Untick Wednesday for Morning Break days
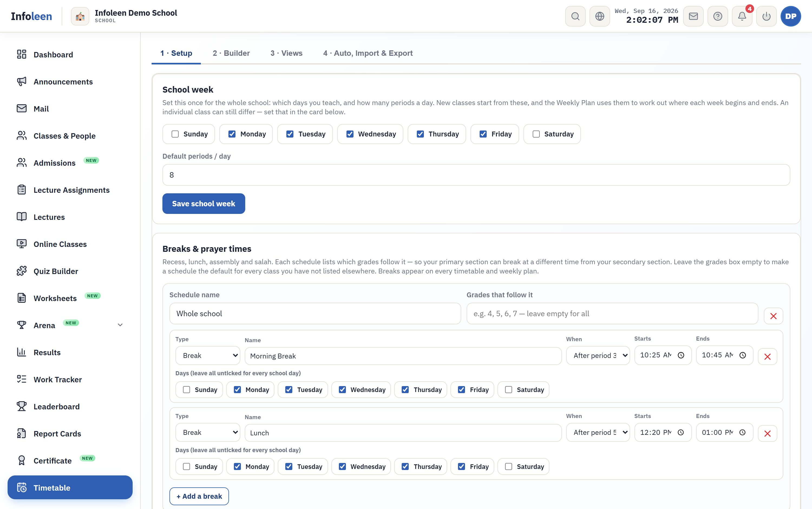The image size is (812, 509). pyautogui.click(x=342, y=390)
